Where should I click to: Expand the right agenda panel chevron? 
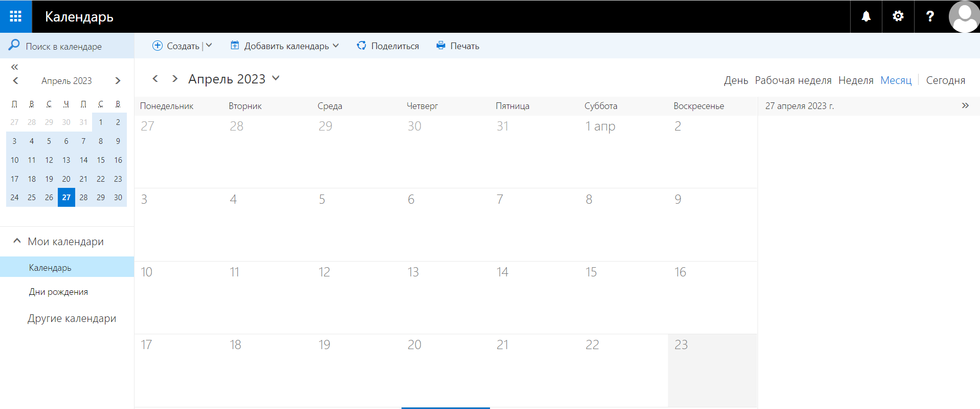tap(965, 105)
